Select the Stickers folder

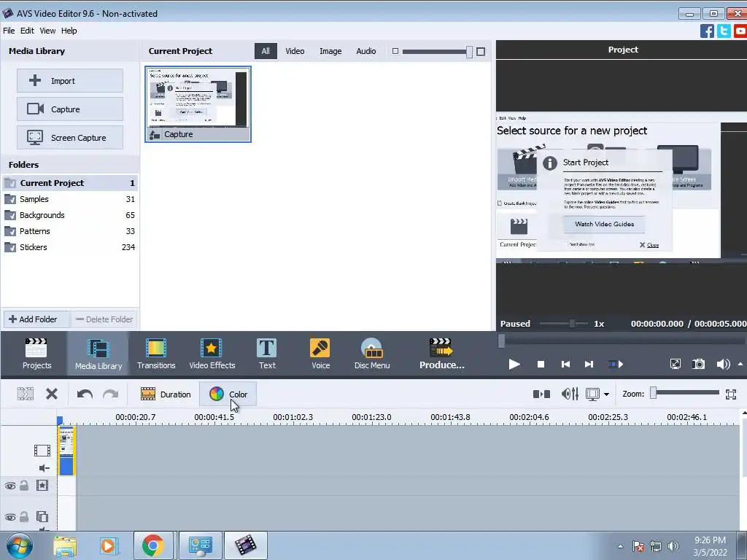pos(69,247)
